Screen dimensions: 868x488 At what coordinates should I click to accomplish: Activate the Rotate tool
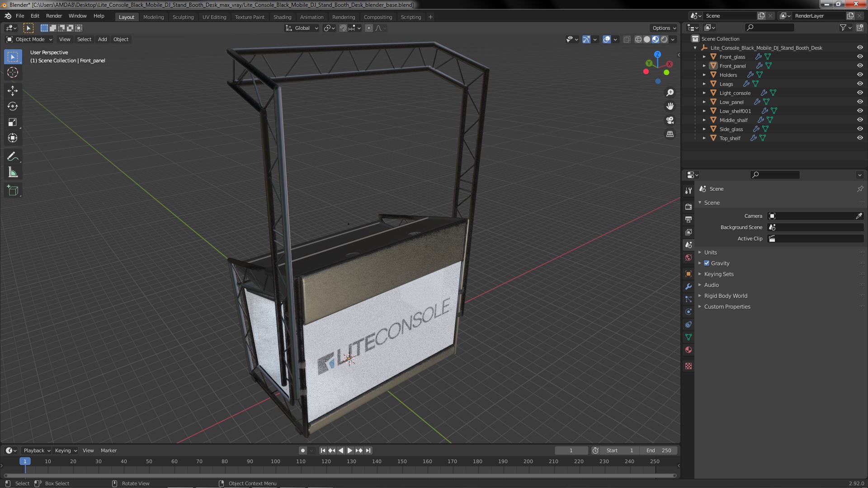click(13, 107)
